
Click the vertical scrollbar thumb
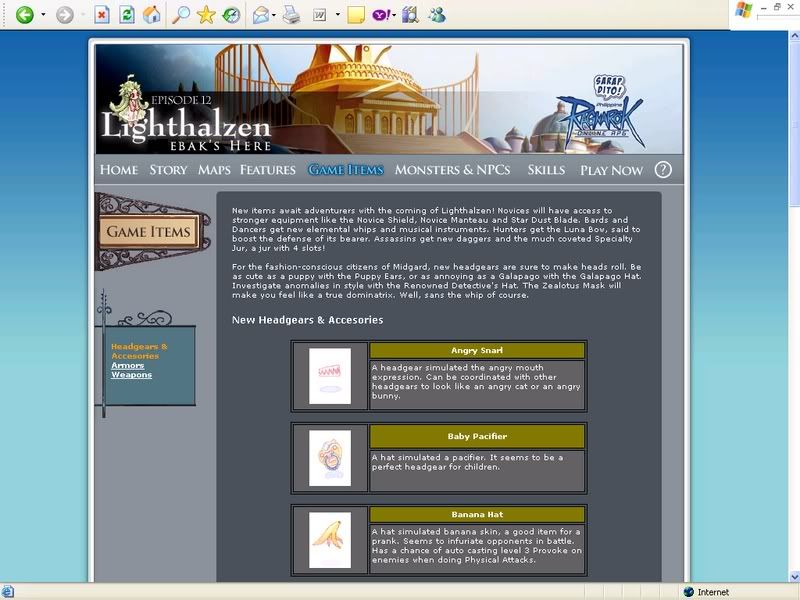pos(794,124)
